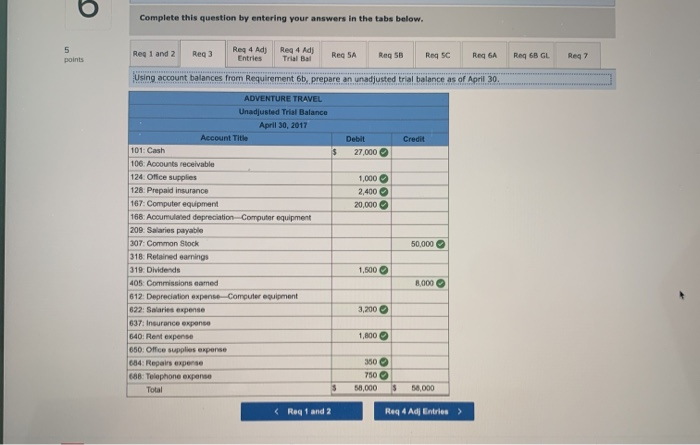Screen dimensions: 700x445
Task: Click the Salaries payable credit cell
Action: 420,231
